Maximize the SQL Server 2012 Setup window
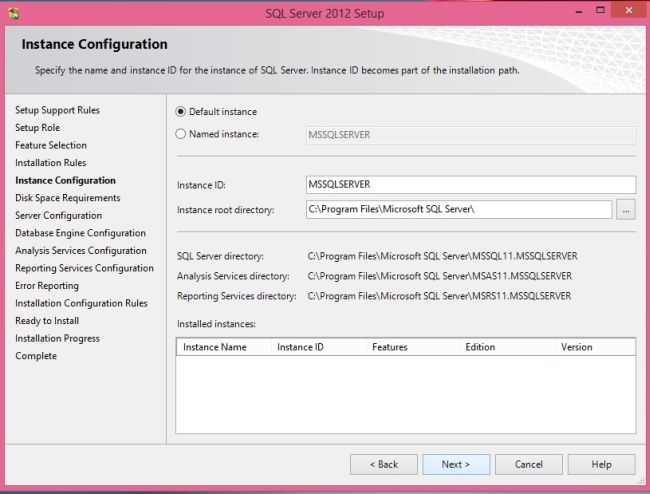This screenshot has height=494, width=650. [600, 10]
